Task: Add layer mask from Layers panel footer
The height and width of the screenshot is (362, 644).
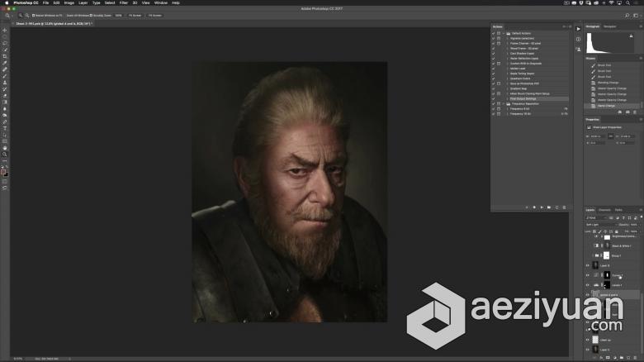Action: (x=608, y=358)
